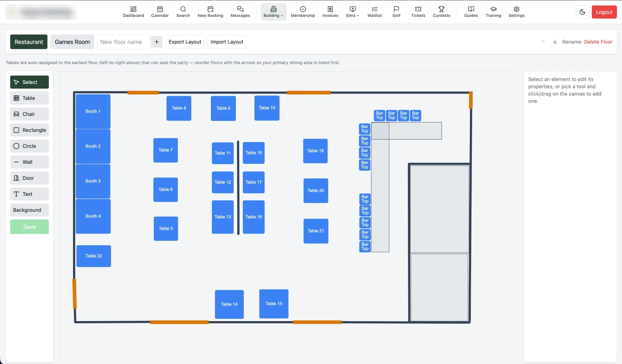The width and height of the screenshot is (622, 364).
Task: Select Booth 4 on the canvas
Action: [93, 216]
